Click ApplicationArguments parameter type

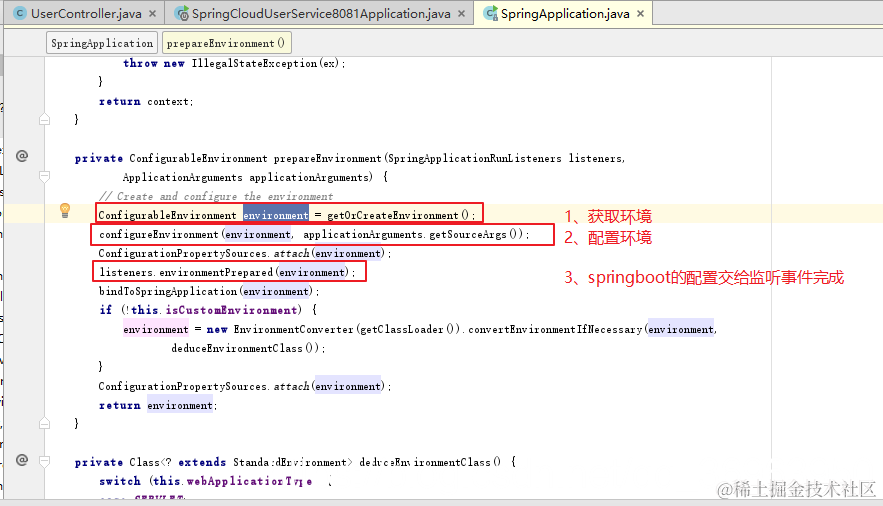click(x=182, y=177)
